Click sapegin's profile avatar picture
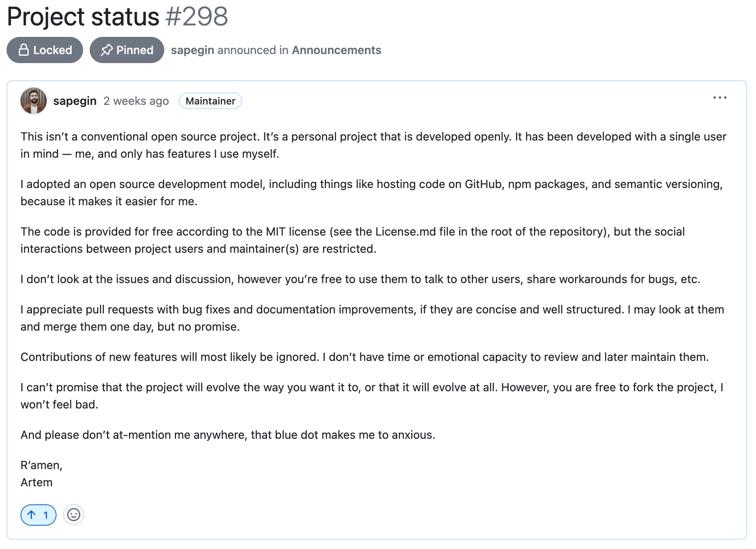This screenshot has width=756, height=549. (34, 101)
